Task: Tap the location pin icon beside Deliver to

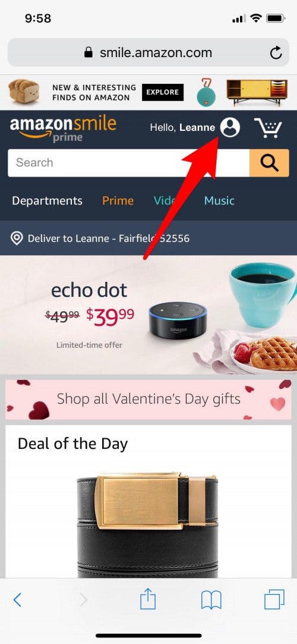Action: (17, 238)
